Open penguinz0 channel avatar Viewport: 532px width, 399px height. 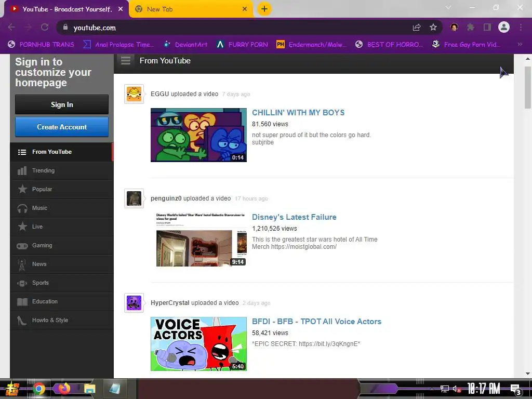[x=134, y=198]
